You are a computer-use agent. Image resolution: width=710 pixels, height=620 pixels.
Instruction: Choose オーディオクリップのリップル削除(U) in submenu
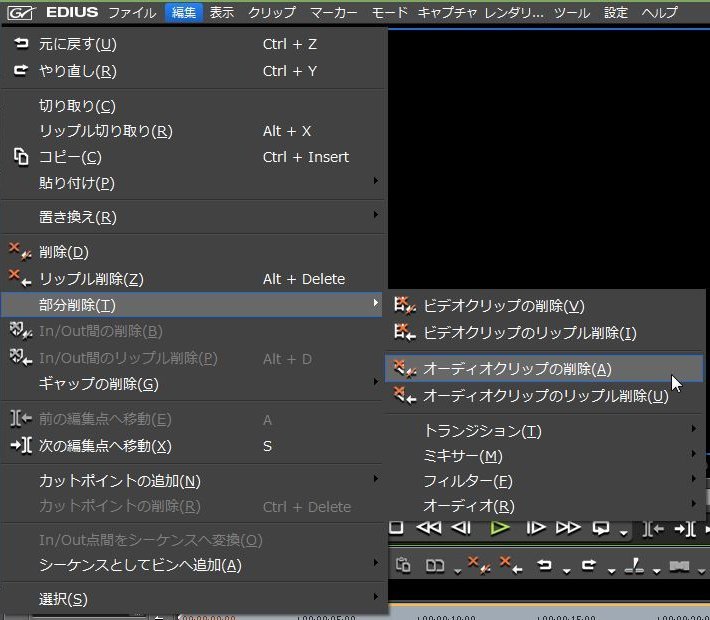coord(545,395)
